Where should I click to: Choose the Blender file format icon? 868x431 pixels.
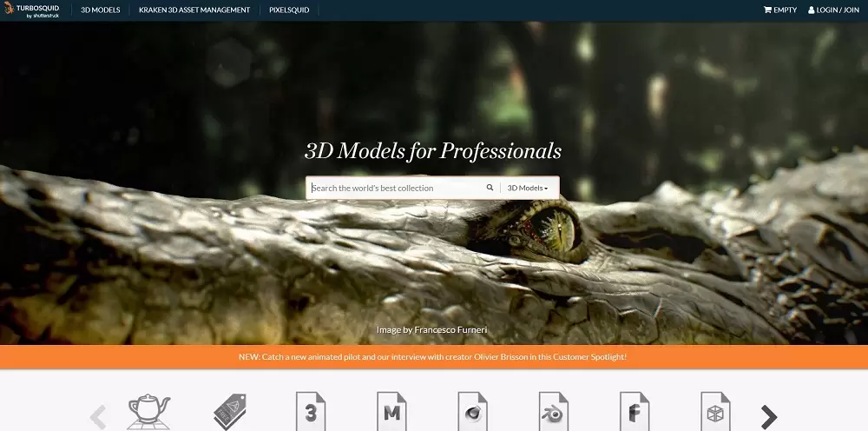[x=553, y=412]
